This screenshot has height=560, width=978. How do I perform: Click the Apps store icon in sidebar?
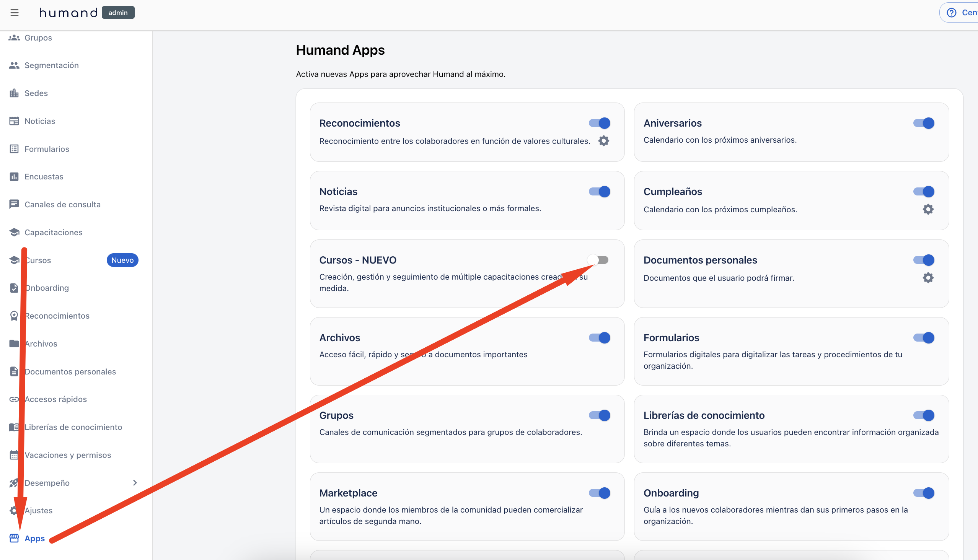click(14, 538)
